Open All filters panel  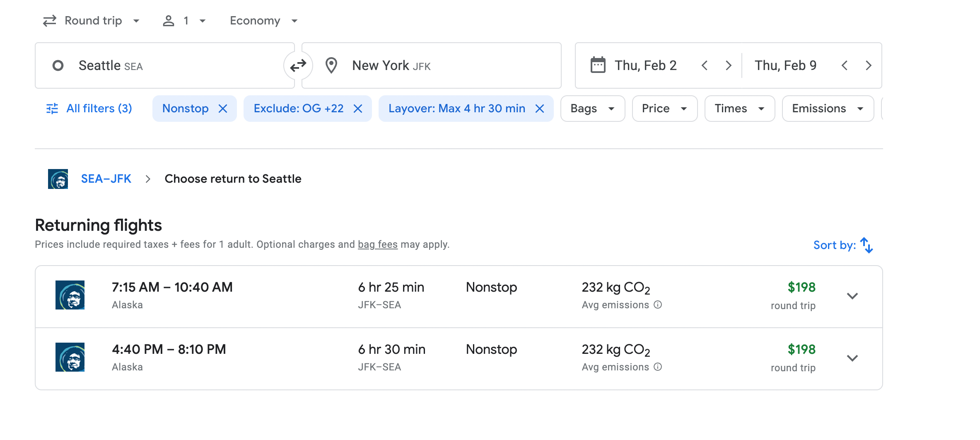(x=89, y=109)
